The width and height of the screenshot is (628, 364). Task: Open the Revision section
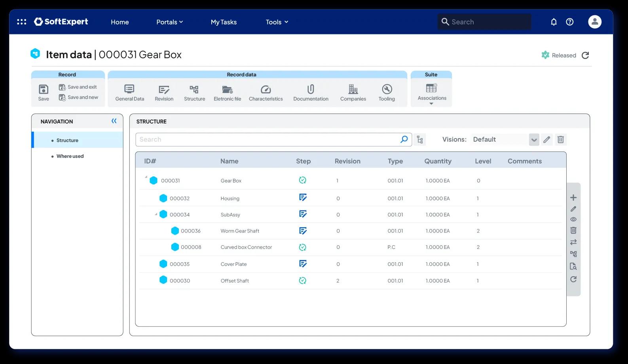coord(164,93)
